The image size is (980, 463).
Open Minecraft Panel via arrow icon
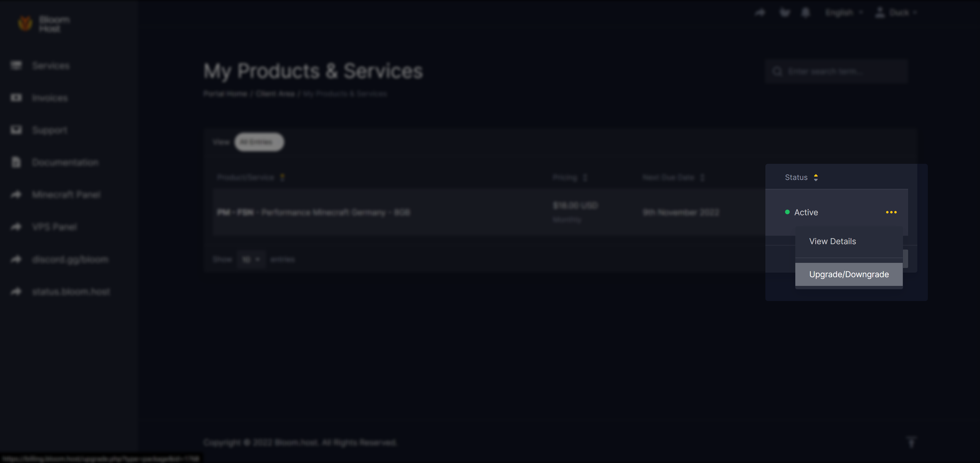coord(16,195)
